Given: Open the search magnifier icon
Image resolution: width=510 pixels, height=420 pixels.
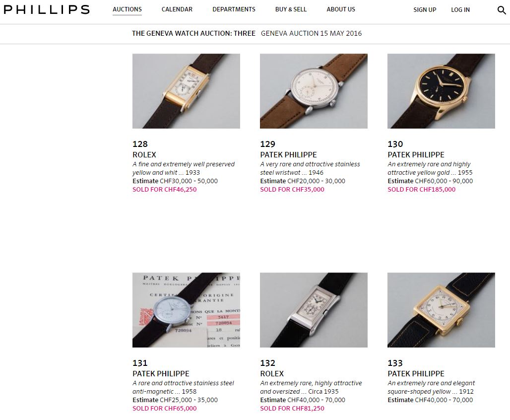Looking at the screenshot, I should pos(502,10).
